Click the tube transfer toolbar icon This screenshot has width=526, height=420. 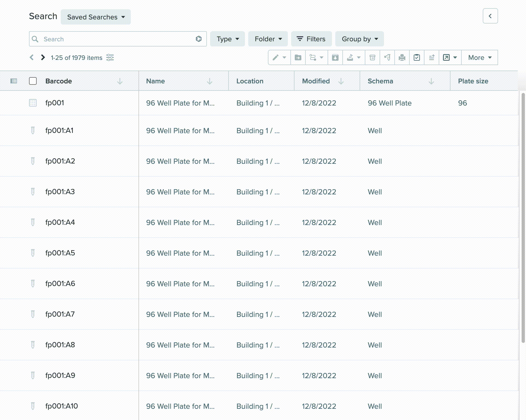pos(387,57)
